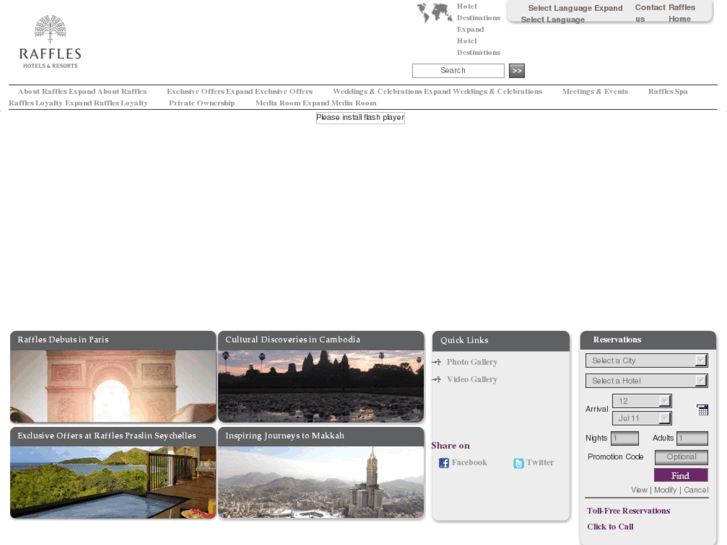Open the Media Room menu
The width and height of the screenshot is (727, 545).
point(316,103)
